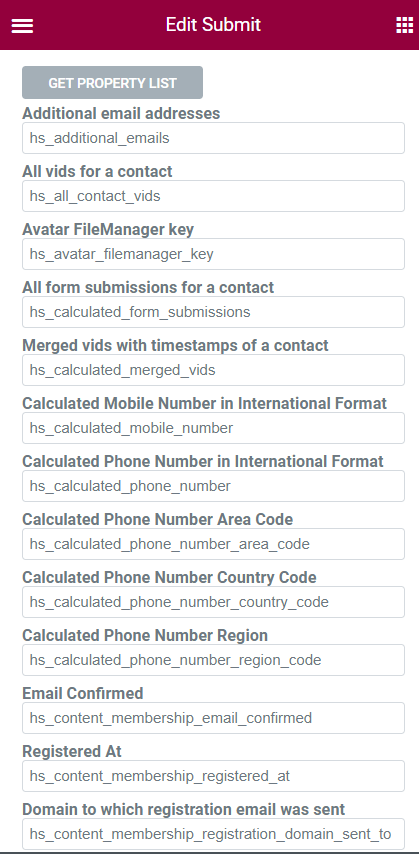This screenshot has width=419, height=854.
Task: Focus the registration domain sent to field
Action: coord(213,834)
